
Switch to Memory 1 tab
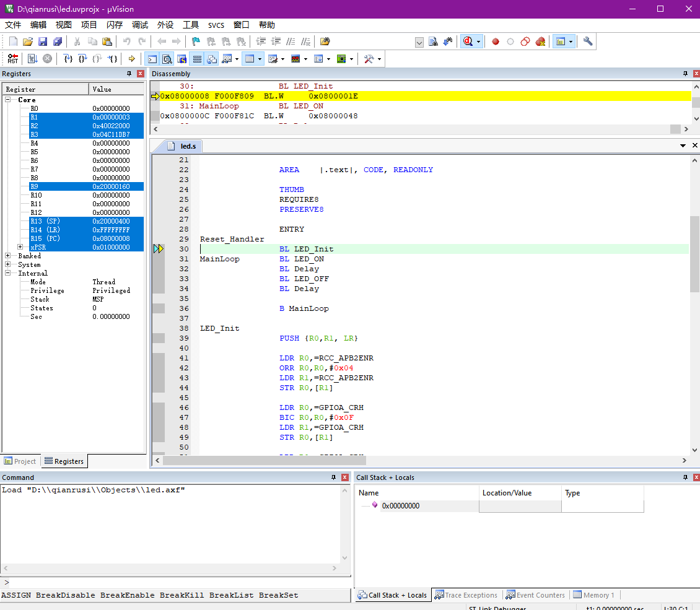click(593, 595)
